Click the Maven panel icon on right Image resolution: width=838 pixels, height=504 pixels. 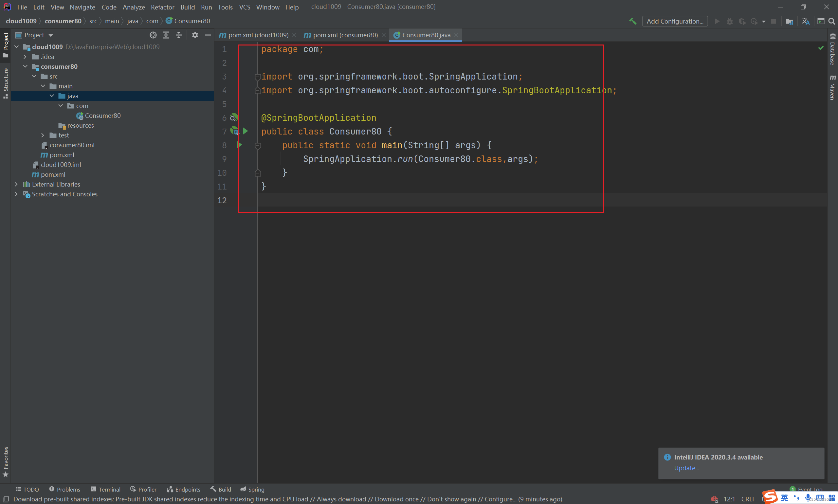pos(832,87)
